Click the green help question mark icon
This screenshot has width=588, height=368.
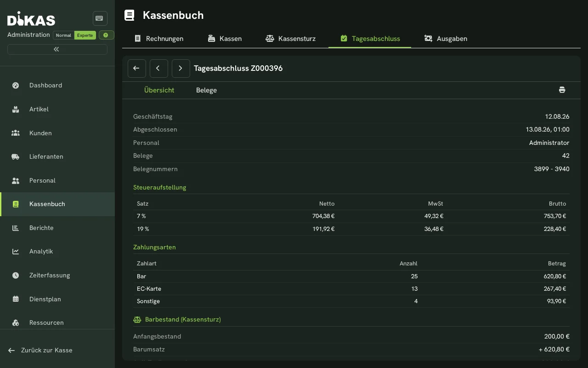(106, 35)
